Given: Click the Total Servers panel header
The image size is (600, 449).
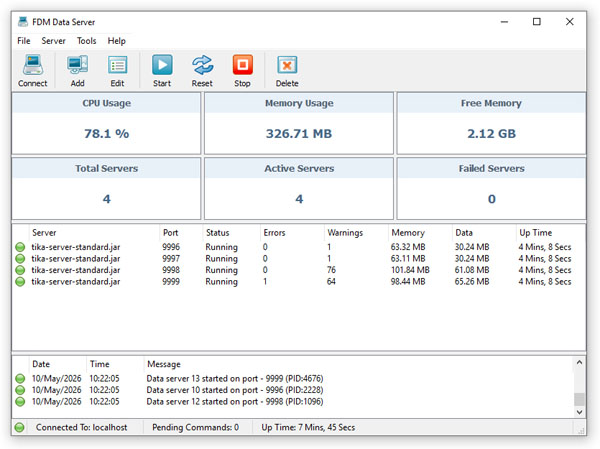Looking at the screenshot, I should click(x=106, y=168).
